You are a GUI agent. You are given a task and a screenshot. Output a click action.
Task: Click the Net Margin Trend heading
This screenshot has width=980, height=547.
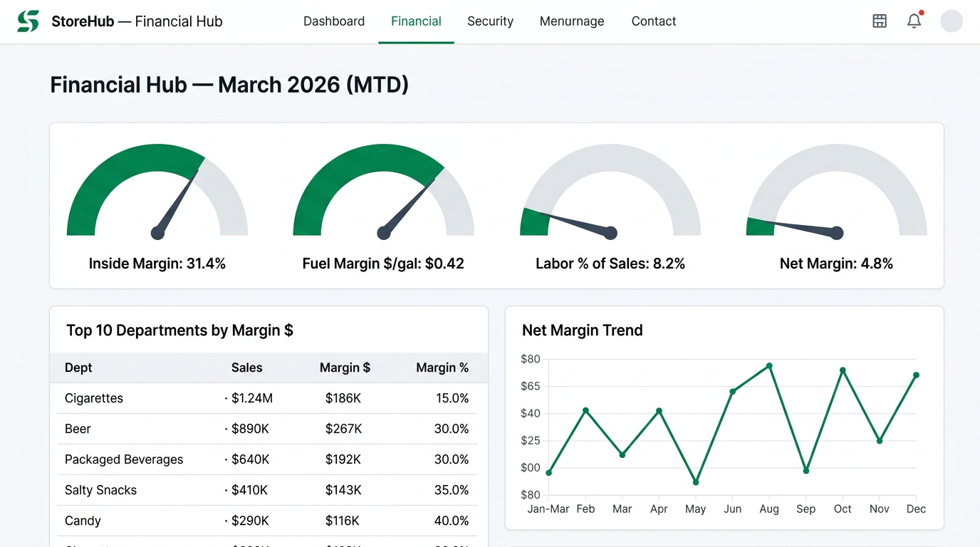583,330
